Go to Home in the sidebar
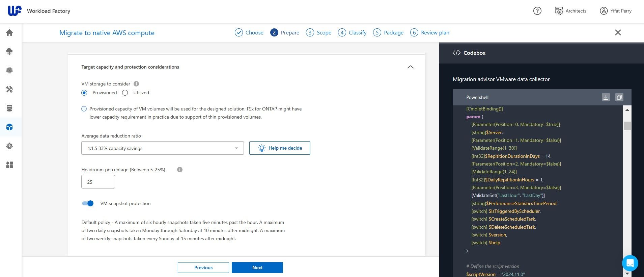The height and width of the screenshot is (277, 644). coord(9,32)
